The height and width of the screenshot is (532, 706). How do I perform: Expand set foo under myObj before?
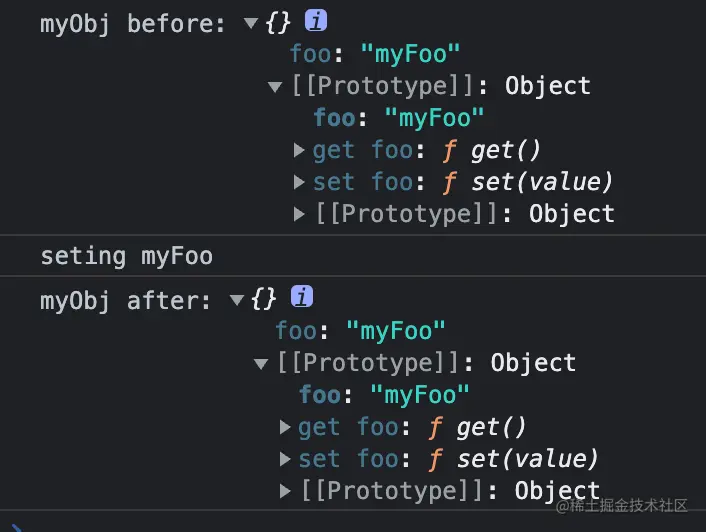pyautogui.click(x=299, y=183)
